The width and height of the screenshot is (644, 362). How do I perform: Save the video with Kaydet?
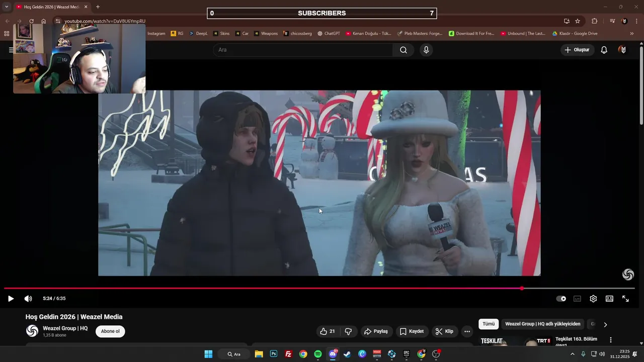(412, 331)
